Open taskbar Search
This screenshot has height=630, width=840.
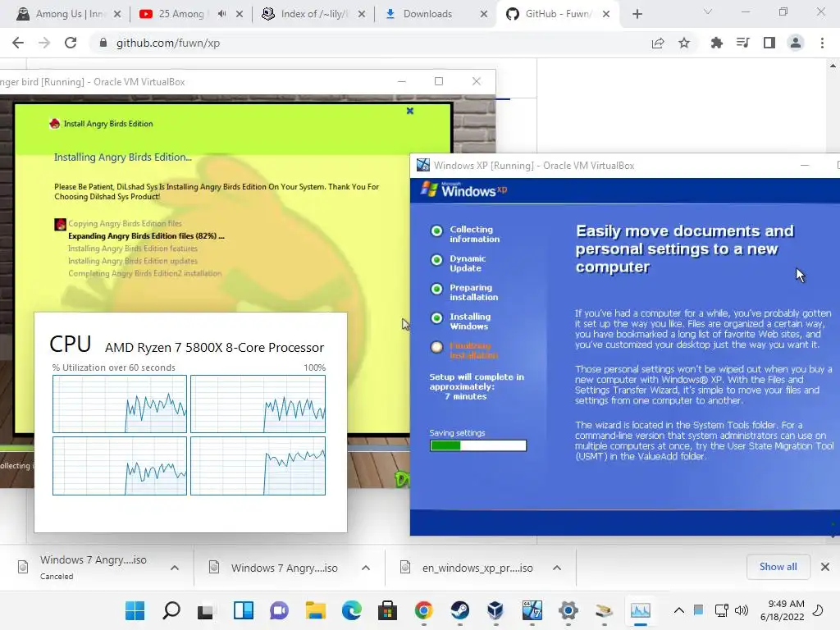pyautogui.click(x=171, y=610)
